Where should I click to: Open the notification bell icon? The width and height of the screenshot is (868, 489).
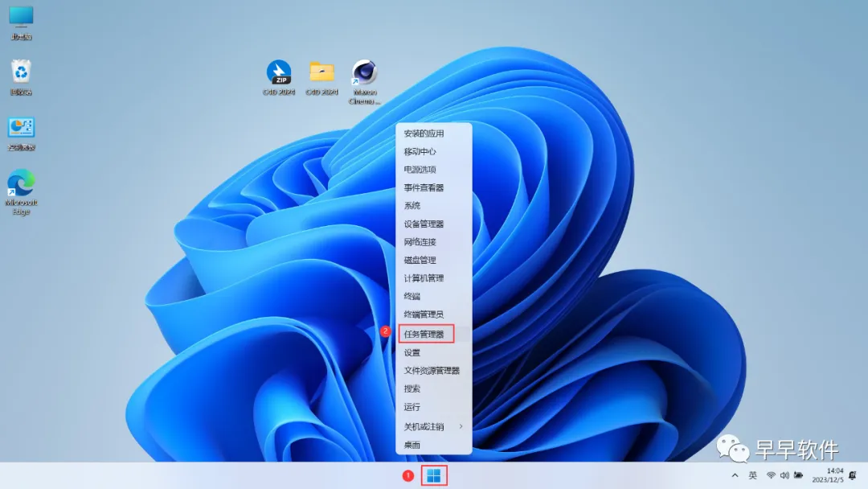pos(853,475)
